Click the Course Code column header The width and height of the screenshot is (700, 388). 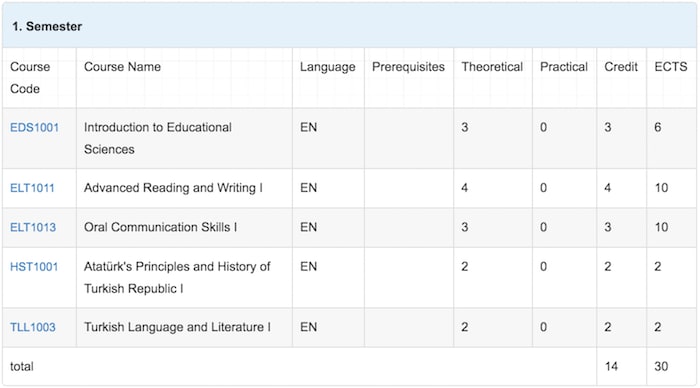point(30,78)
